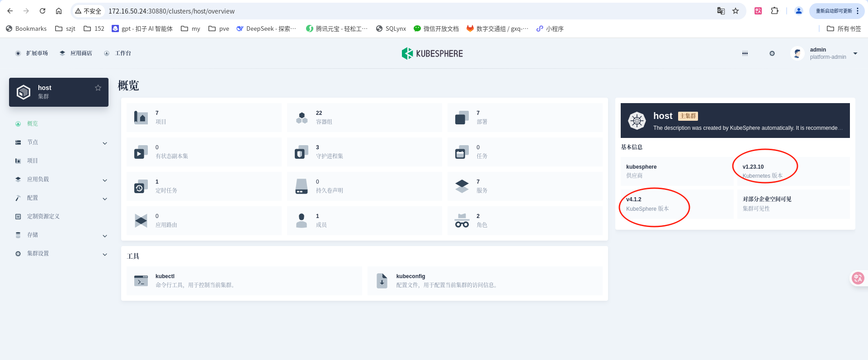The image size is (868, 360).
Task: Click the floating translate bubble at right edge
Action: click(858, 278)
